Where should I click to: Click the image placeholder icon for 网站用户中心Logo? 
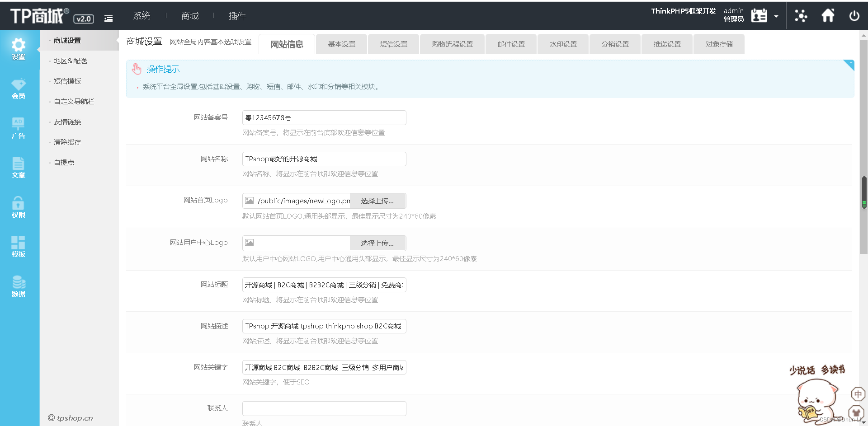pyautogui.click(x=250, y=243)
